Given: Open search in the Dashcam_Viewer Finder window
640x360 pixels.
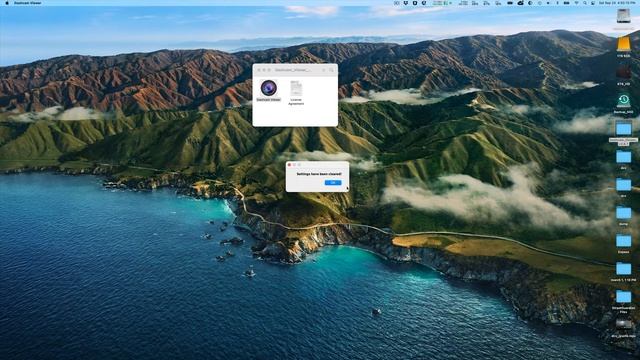Looking at the screenshot, I should coord(331,70).
